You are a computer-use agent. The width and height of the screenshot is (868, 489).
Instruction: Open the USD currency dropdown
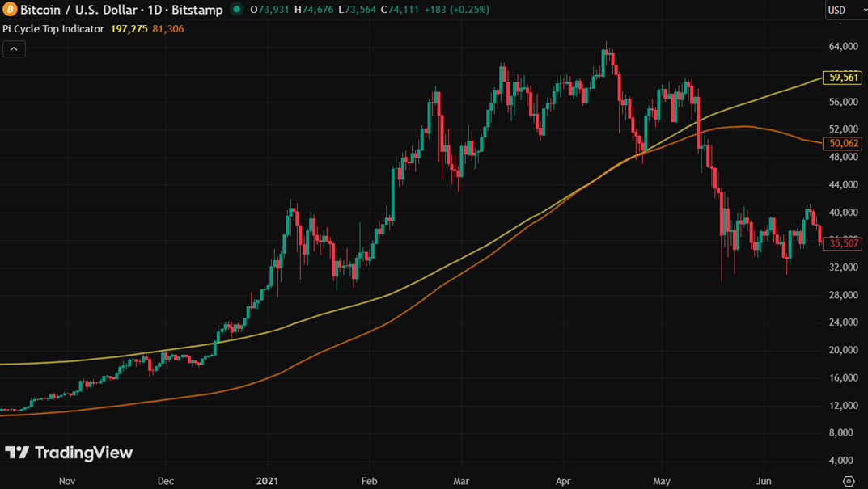point(845,11)
